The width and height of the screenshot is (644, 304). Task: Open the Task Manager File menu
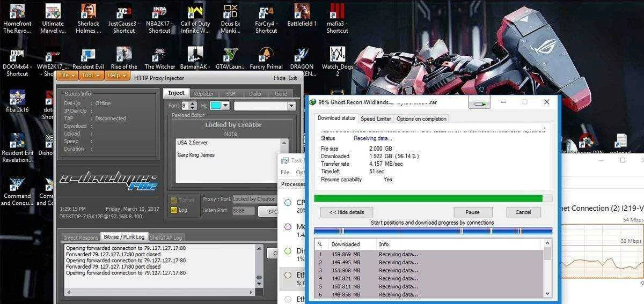285,172
